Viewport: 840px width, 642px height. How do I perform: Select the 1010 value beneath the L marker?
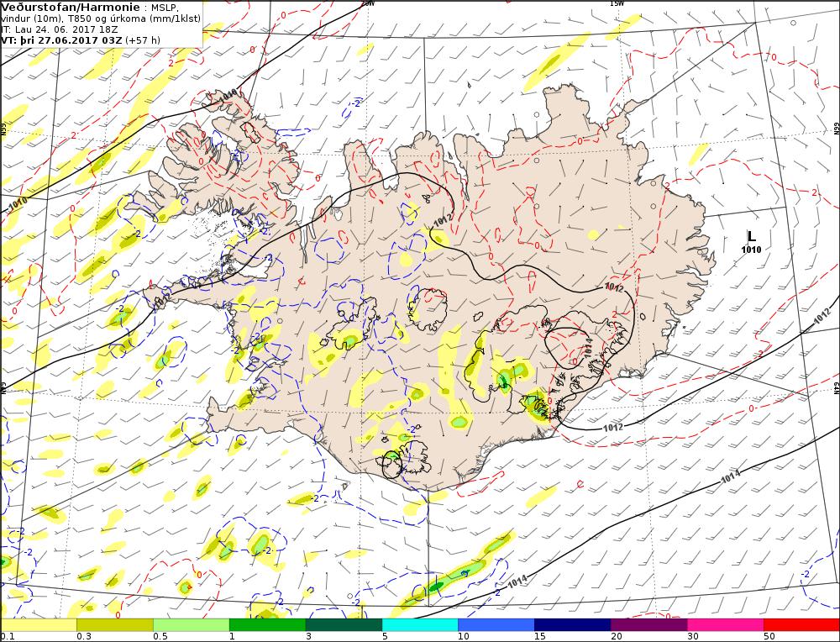click(x=751, y=250)
